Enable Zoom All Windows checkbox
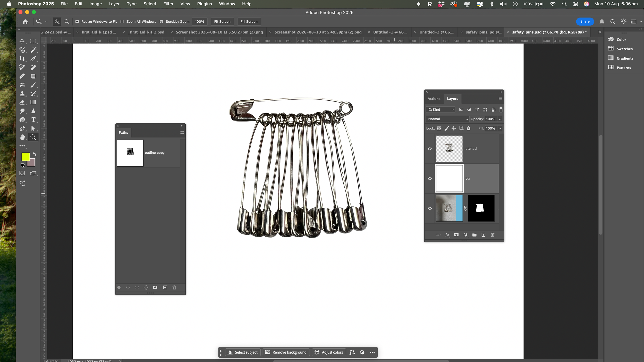The width and height of the screenshot is (644, 362). click(122, 22)
